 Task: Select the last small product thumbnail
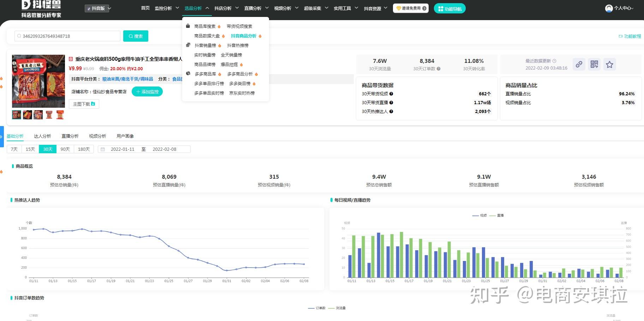pos(60,115)
